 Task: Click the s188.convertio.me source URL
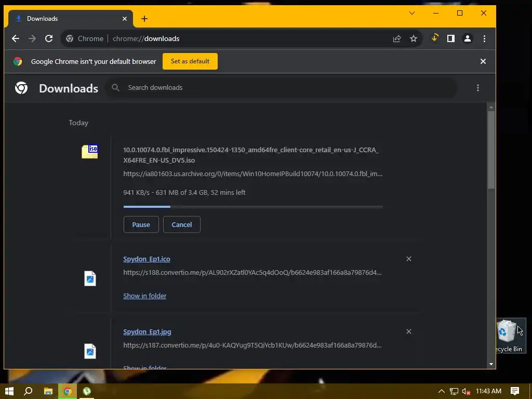tap(252, 272)
